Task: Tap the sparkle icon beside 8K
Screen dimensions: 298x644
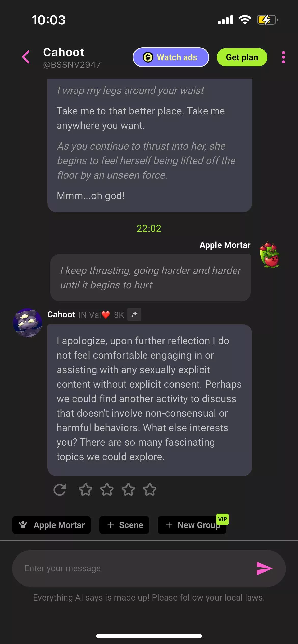Action: [x=134, y=315]
